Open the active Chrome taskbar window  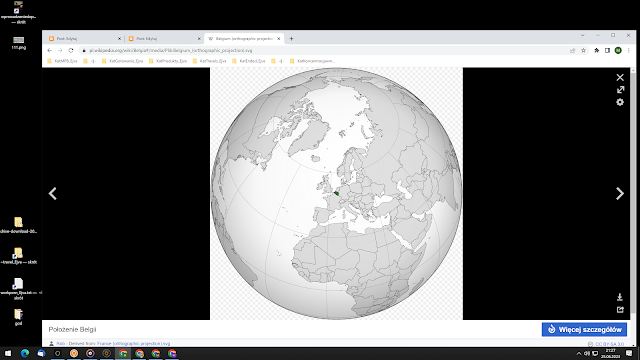click(x=123, y=353)
